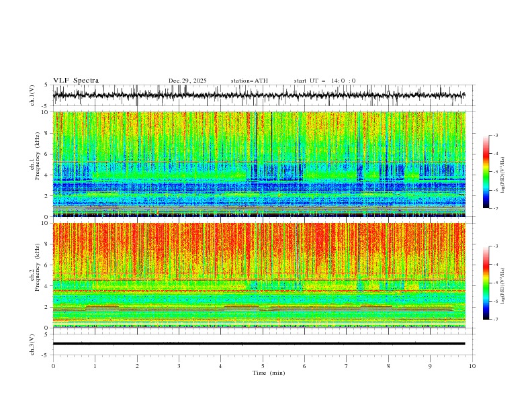Click the "station=ATH" label

[x=249, y=81]
